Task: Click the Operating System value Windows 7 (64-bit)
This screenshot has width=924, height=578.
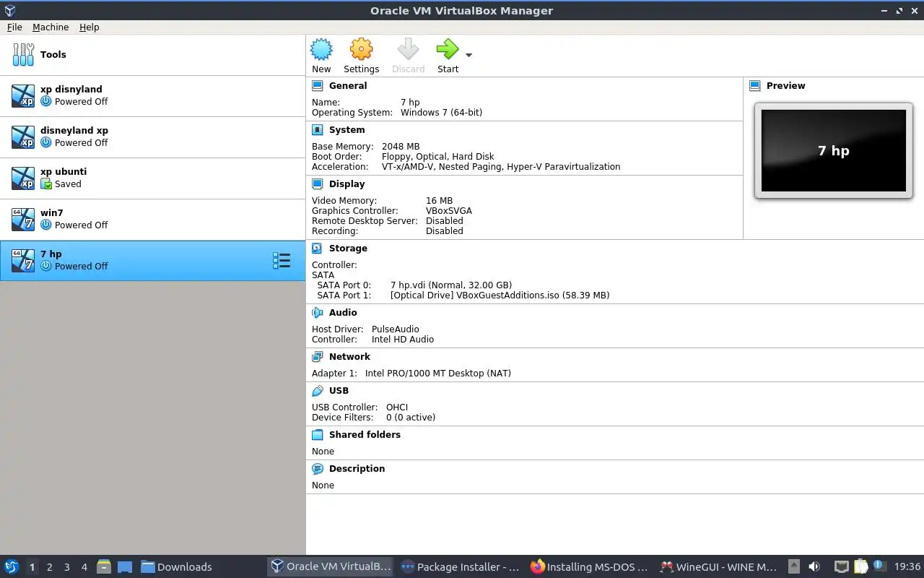Action: coord(442,112)
